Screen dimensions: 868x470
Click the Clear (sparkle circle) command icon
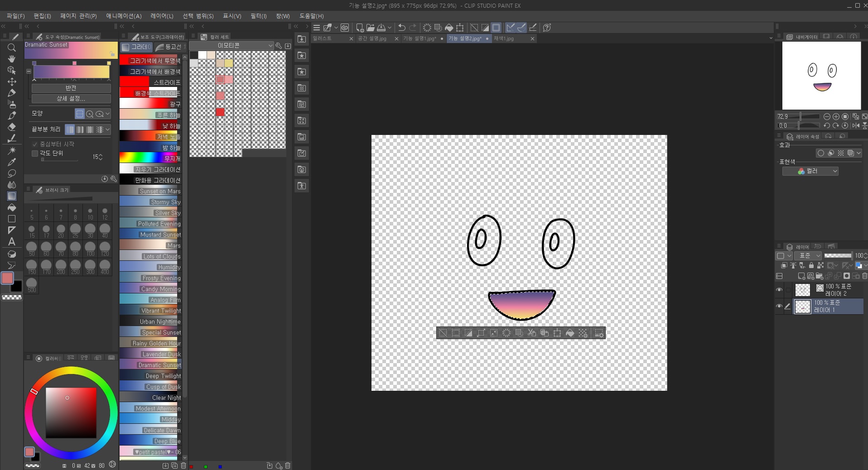tap(427, 28)
